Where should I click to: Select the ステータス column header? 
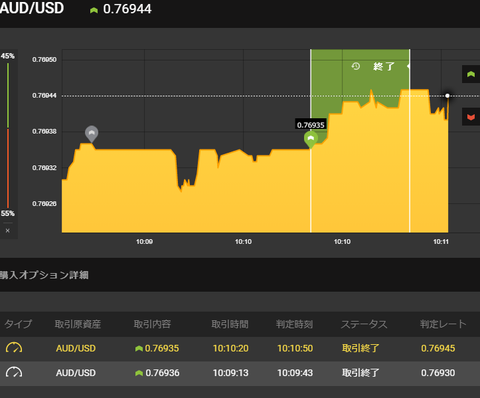(364, 324)
